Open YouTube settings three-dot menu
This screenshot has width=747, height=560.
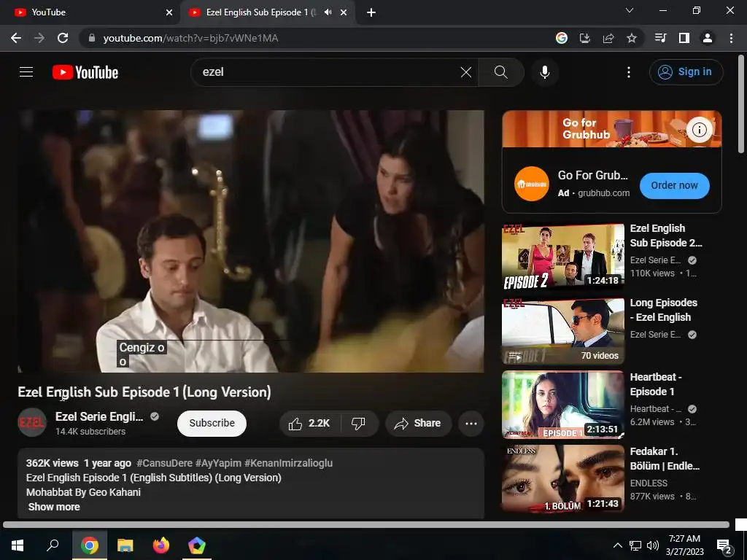[628, 72]
